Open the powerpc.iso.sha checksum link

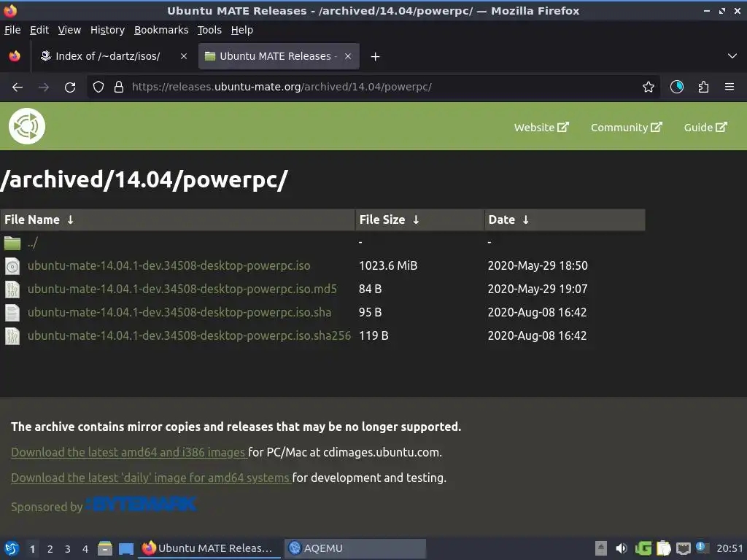179,312
